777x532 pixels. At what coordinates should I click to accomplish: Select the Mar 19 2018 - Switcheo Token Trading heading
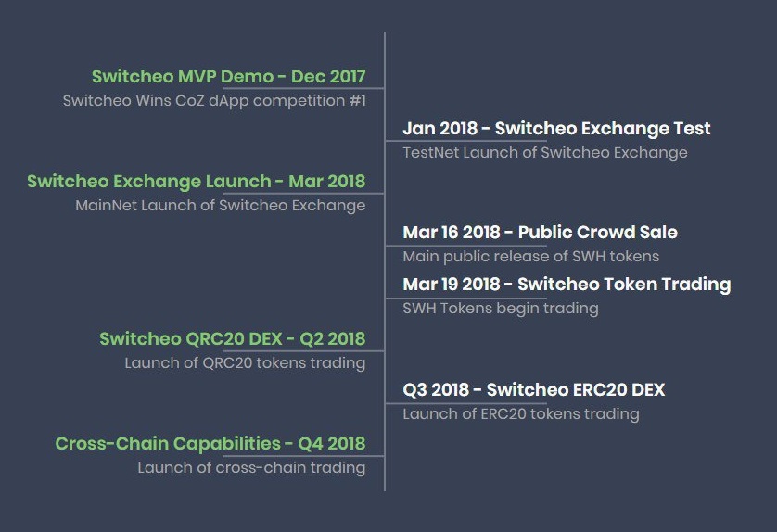(x=567, y=285)
